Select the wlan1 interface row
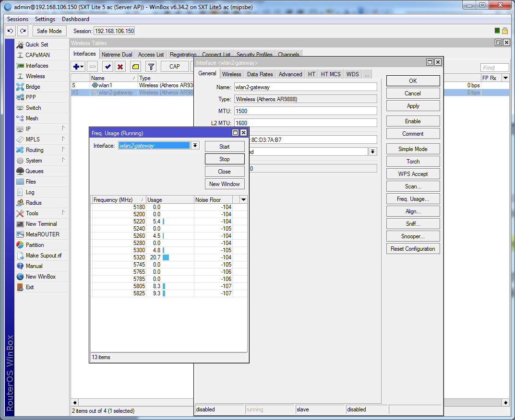 click(105, 85)
